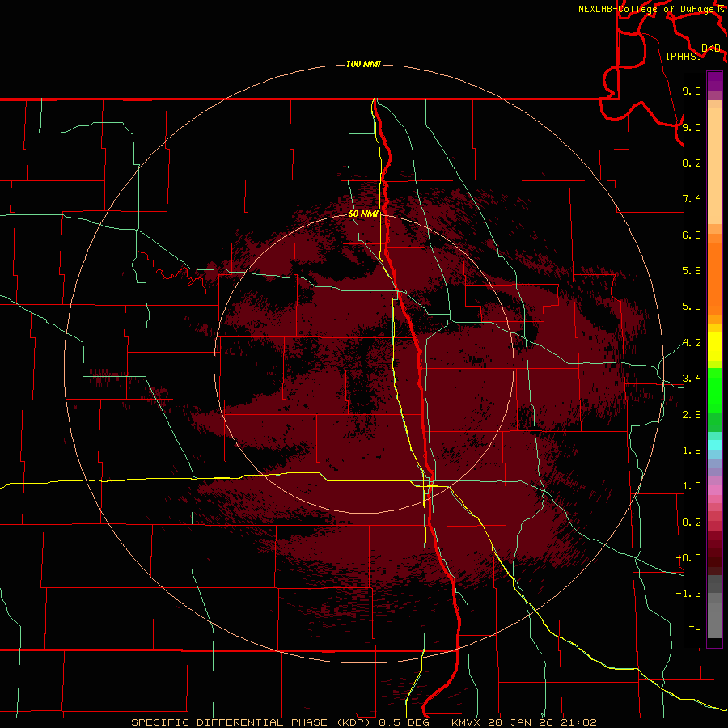Viewport: 728px width, 728px height.
Task: Click the bright green segment of the color bar
Action: click(x=714, y=391)
